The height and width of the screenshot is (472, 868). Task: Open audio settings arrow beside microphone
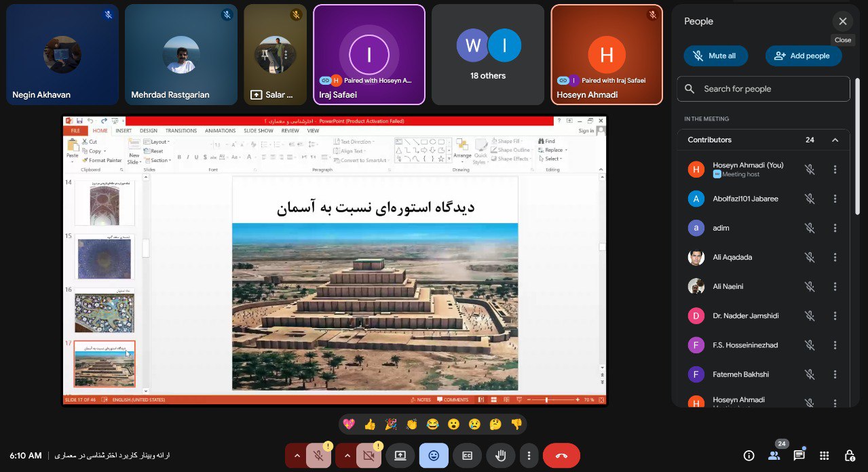coord(296,456)
